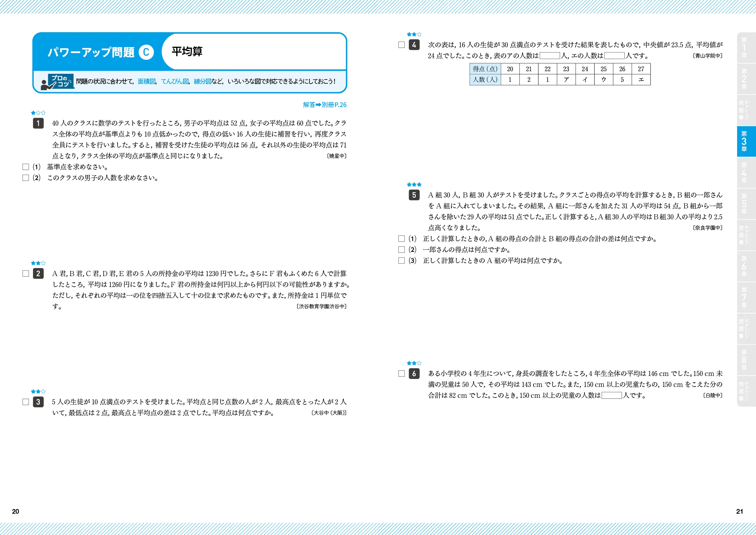Click the blue 線分図 keyword
The height and width of the screenshot is (535, 756).
tap(203, 81)
